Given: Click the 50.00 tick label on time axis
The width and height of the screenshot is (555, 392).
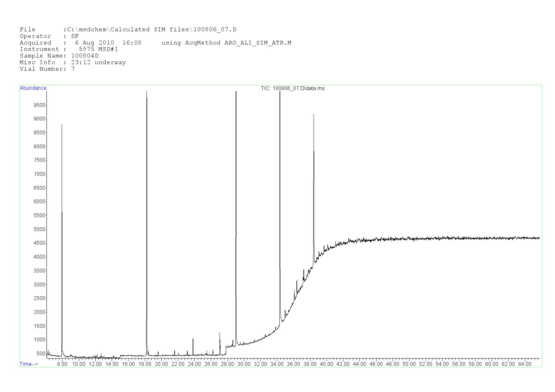Looking at the screenshot, I should [x=409, y=364].
